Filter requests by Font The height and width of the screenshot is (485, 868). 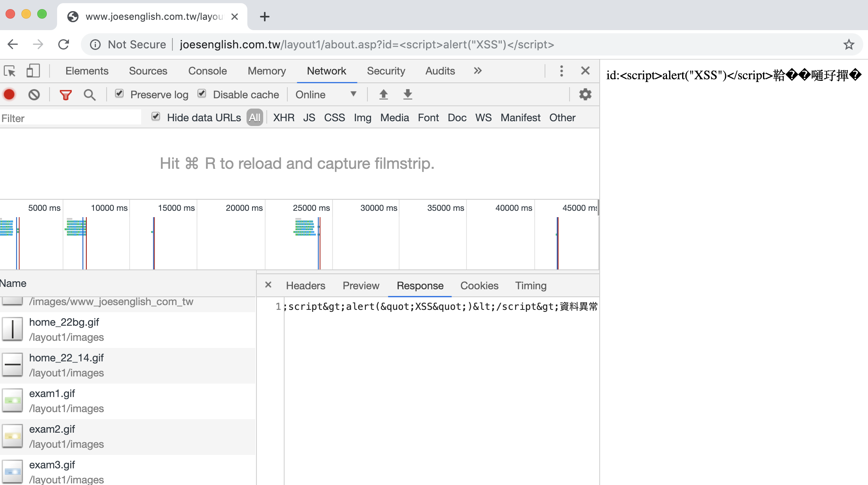coord(428,118)
